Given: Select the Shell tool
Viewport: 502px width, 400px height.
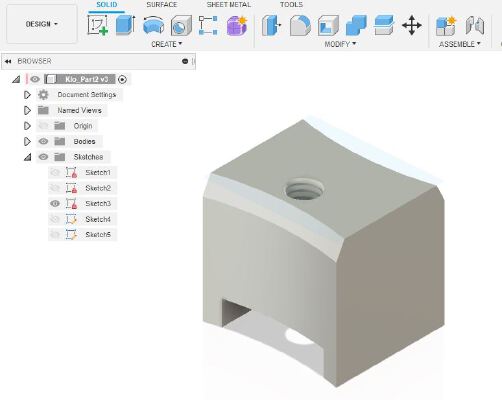Looking at the screenshot, I should click(328, 25).
